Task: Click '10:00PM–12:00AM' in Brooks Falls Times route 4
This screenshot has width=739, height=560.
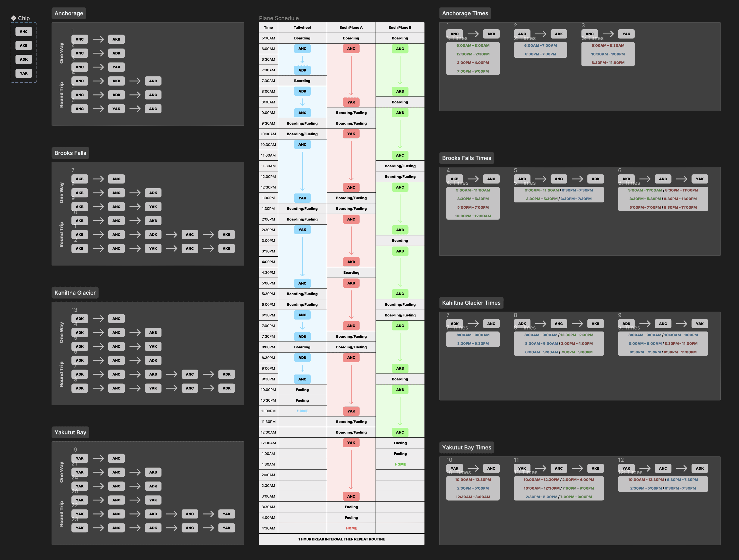Action: click(473, 216)
